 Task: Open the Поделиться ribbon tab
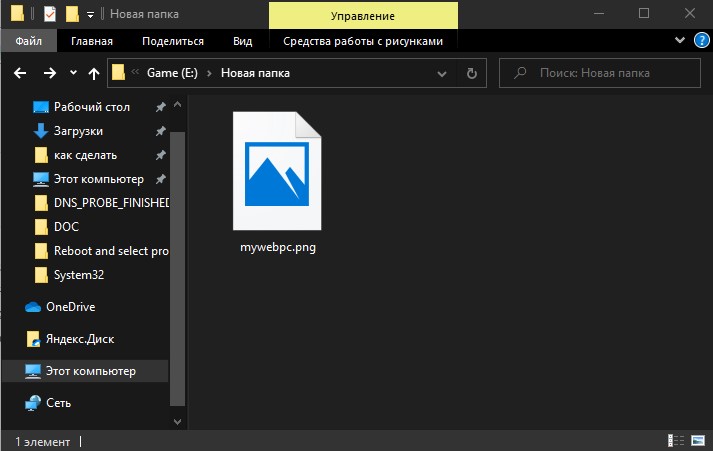pyautogui.click(x=173, y=41)
